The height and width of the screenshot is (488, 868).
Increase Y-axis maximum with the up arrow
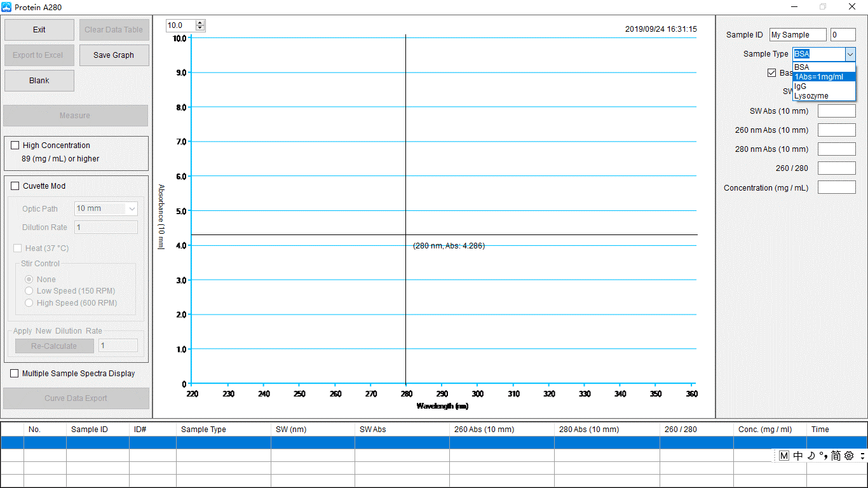click(200, 23)
